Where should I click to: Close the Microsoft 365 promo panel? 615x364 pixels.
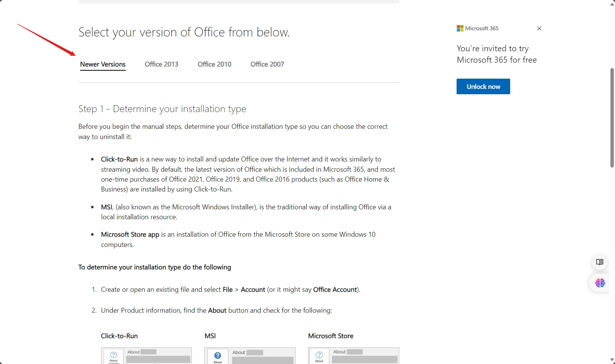pyautogui.click(x=539, y=28)
